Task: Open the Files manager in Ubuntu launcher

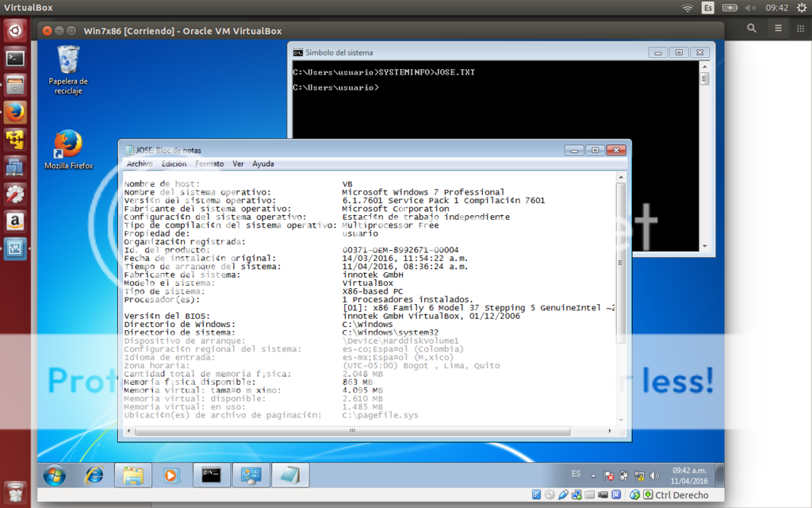Action: click(15, 85)
